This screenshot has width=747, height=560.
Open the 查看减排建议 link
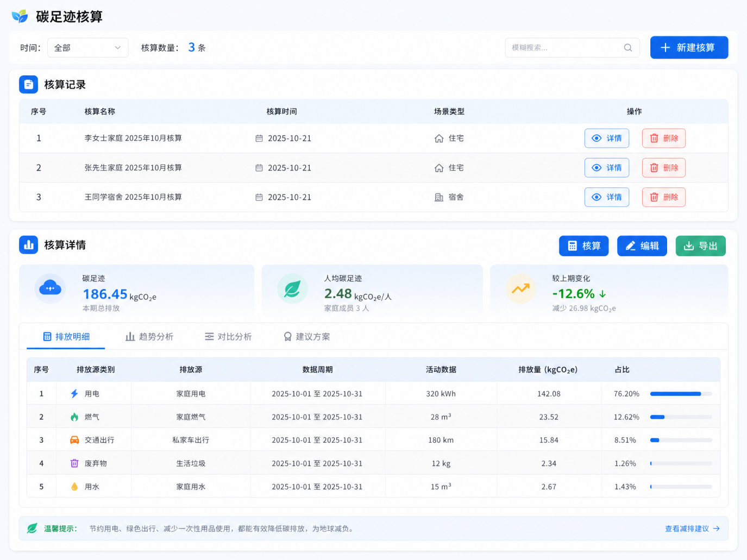coord(693,528)
